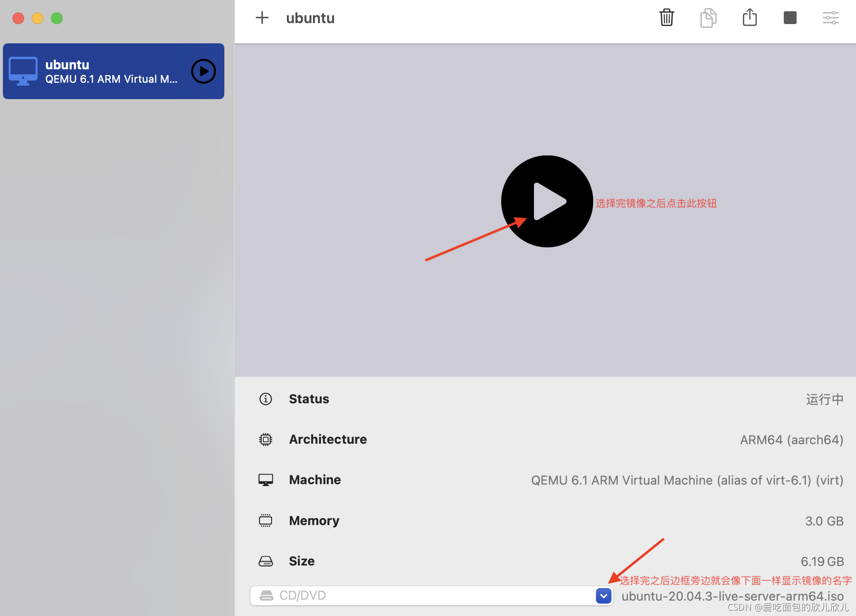Clone the VM using the copy icon
The height and width of the screenshot is (616, 856).
click(x=708, y=18)
